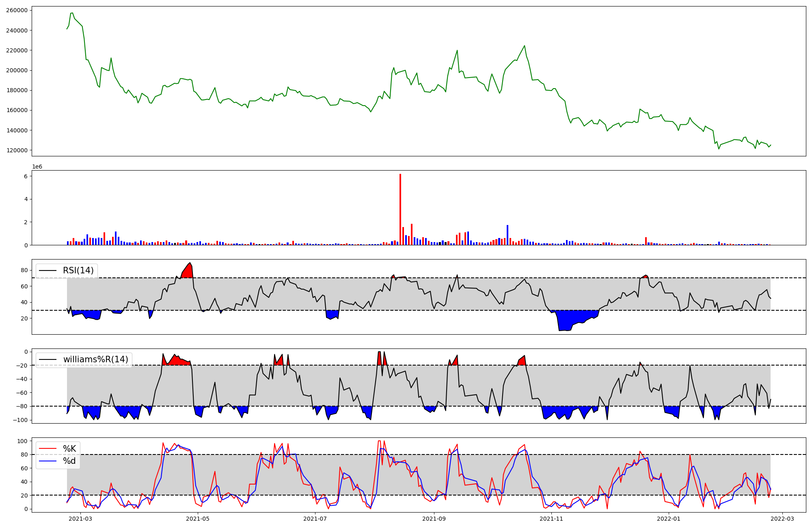Image resolution: width=812 pixels, height=528 pixels.
Task: Click the red line swatch beside %K
Action: click(47, 449)
